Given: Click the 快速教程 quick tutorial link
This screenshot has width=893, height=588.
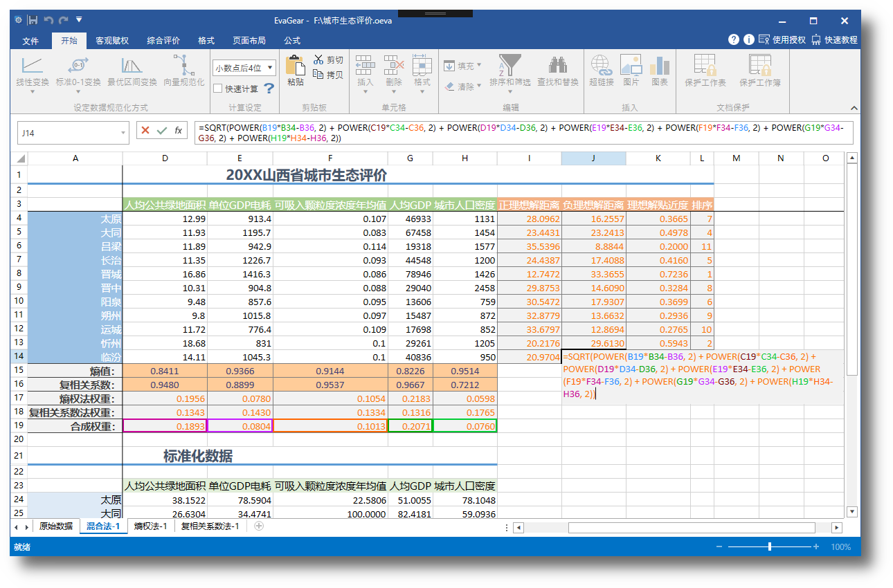Looking at the screenshot, I should 835,39.
